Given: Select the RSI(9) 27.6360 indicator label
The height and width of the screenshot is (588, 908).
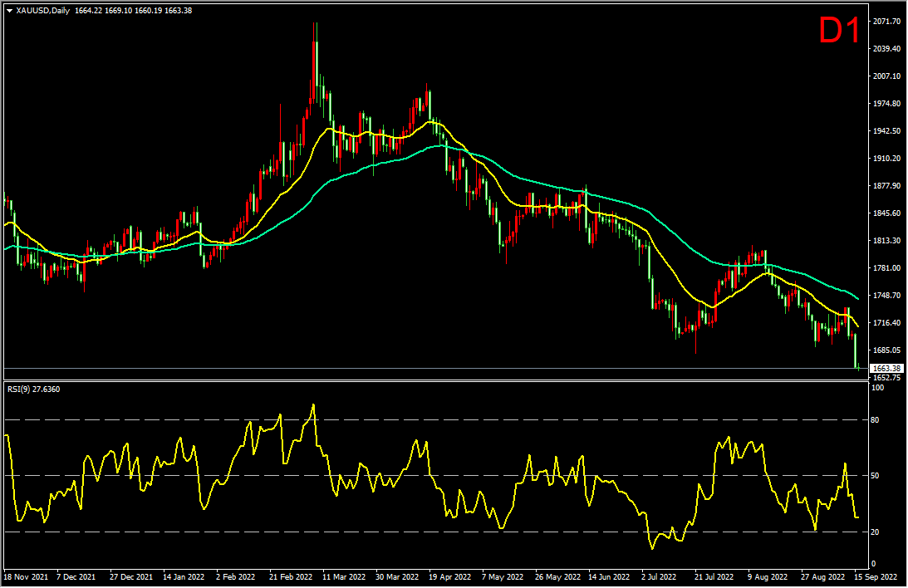Looking at the screenshot, I should [x=33, y=389].
